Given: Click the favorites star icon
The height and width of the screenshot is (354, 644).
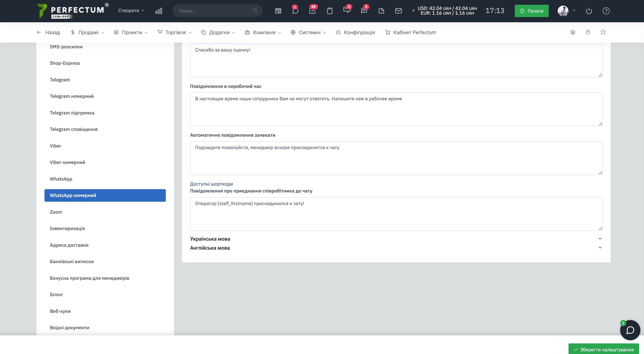Looking at the screenshot, I should 603,32.
